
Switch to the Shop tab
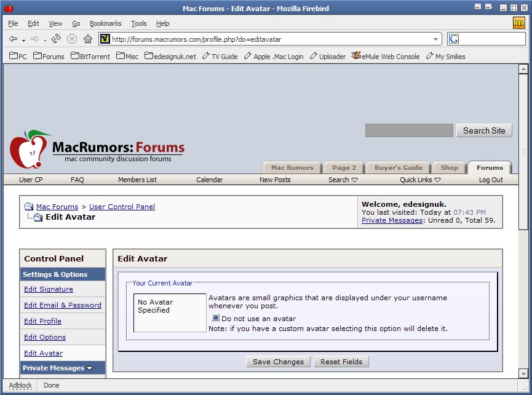click(x=449, y=167)
